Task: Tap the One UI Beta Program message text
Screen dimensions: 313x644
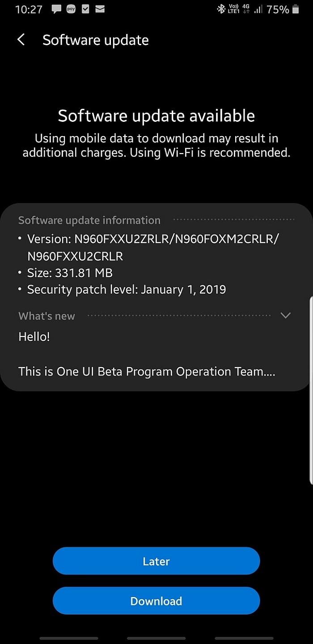Action: tap(147, 372)
